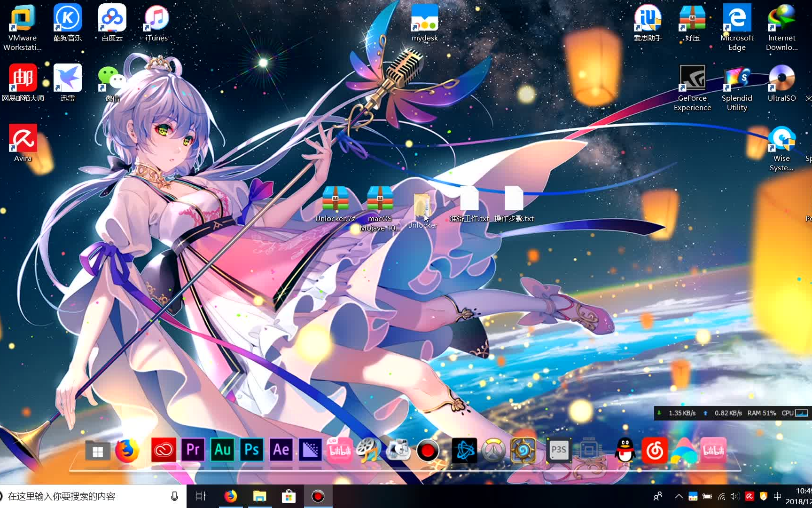Select the Unlocker.7z archive file
812x508 pixels.
point(336,204)
